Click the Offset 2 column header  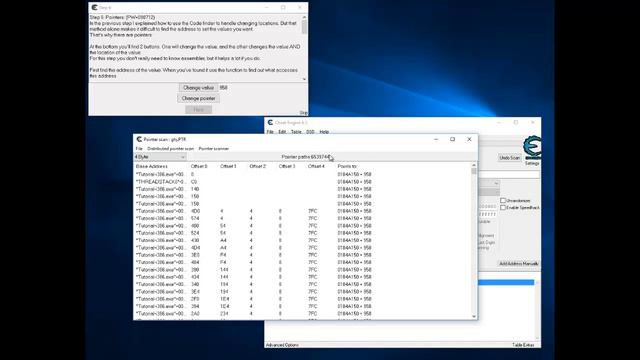[258, 166]
